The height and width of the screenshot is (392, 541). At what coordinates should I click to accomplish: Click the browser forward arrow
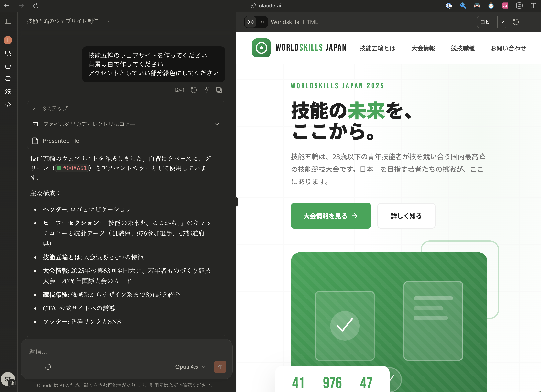[x=21, y=5]
